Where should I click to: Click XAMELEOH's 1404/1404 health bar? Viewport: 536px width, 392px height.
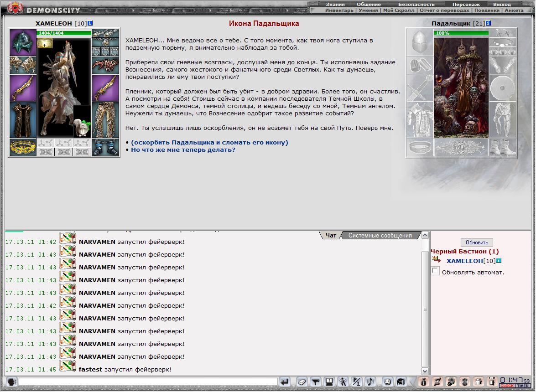click(x=64, y=33)
